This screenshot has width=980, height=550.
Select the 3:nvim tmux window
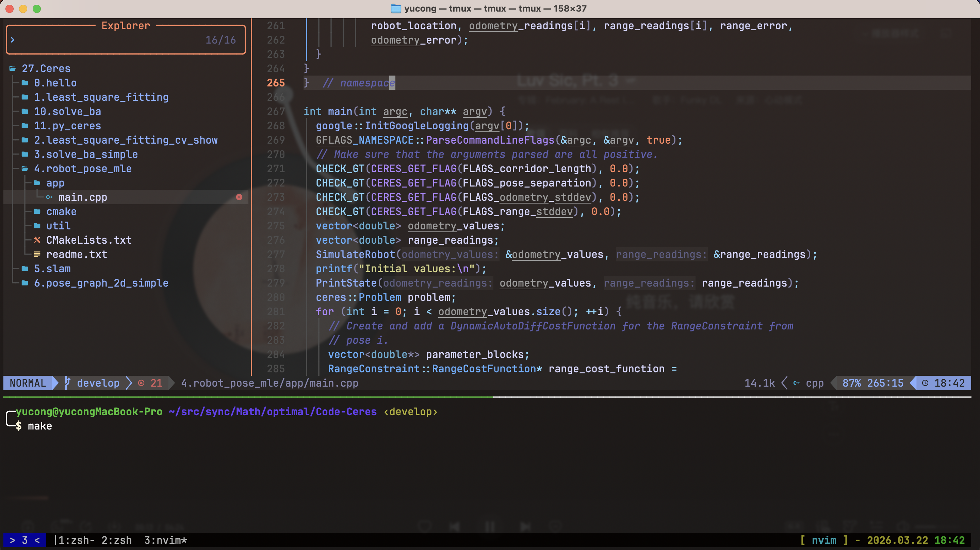[165, 540]
